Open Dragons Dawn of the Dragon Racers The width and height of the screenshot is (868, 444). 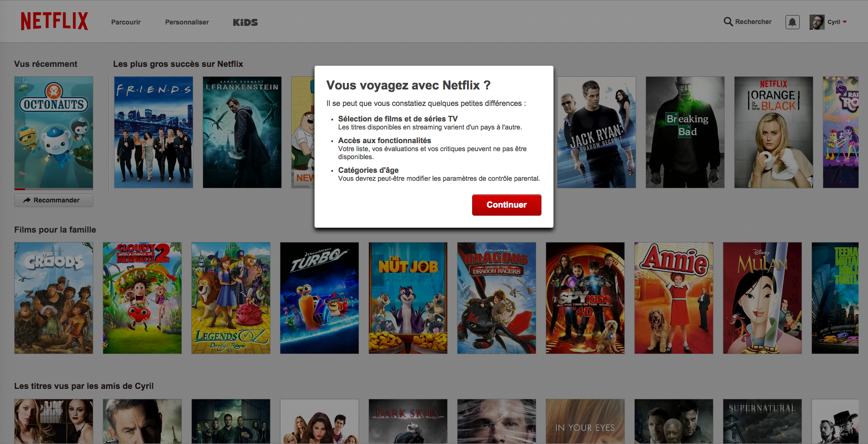pyautogui.click(x=497, y=298)
